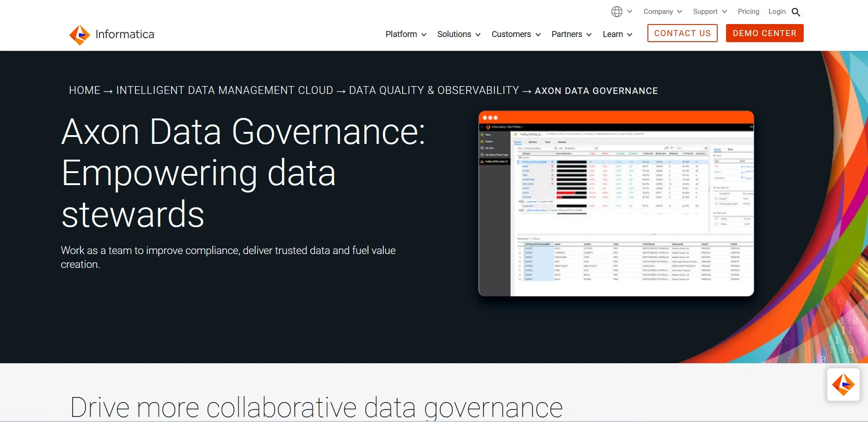This screenshot has height=422, width=868.
Task: Expand the language selector chevron
Action: click(x=629, y=12)
